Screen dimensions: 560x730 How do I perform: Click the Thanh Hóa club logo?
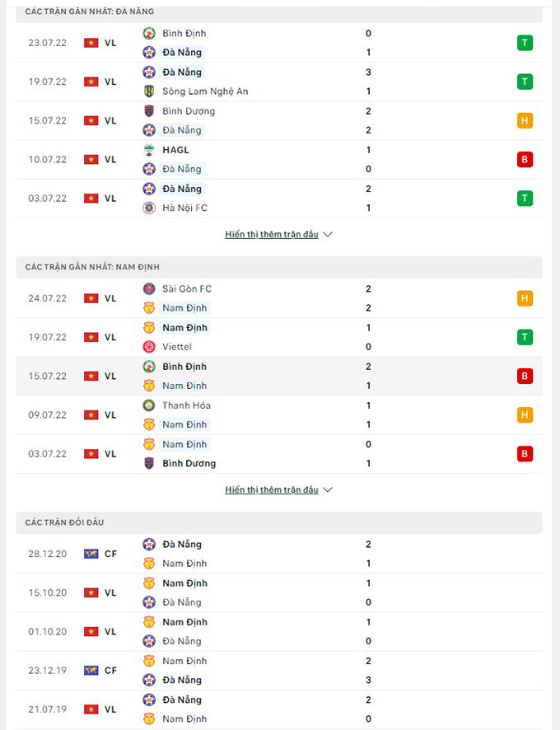(149, 405)
